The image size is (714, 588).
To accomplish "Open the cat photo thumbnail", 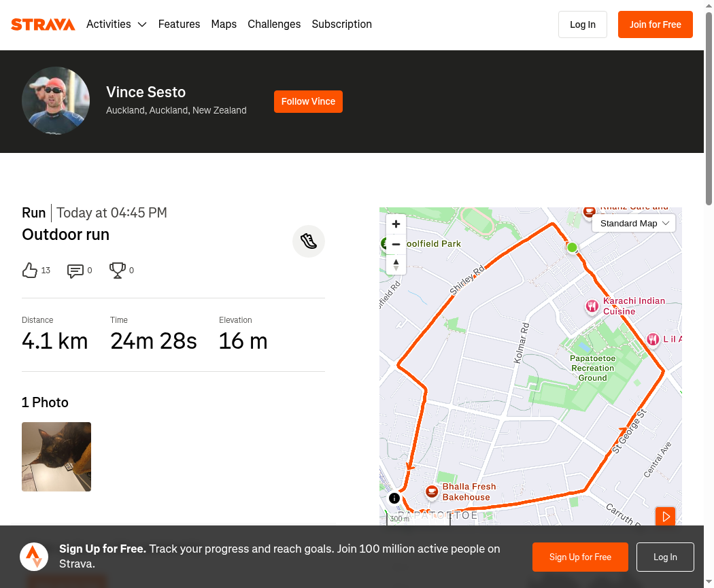I will pos(56,457).
